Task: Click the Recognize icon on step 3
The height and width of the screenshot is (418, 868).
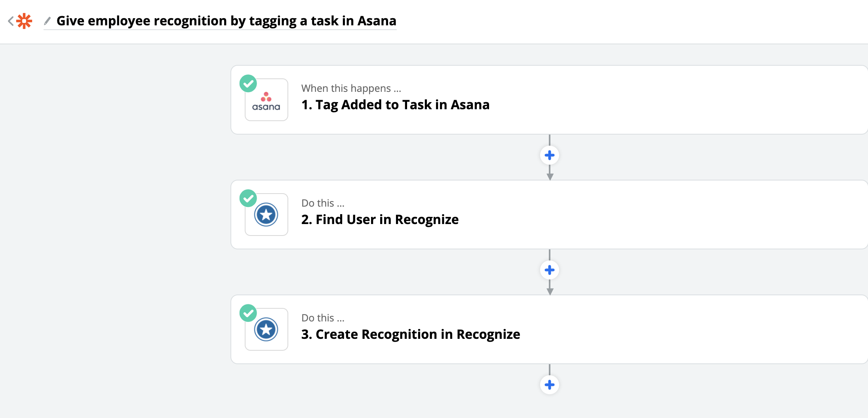Action: click(266, 329)
